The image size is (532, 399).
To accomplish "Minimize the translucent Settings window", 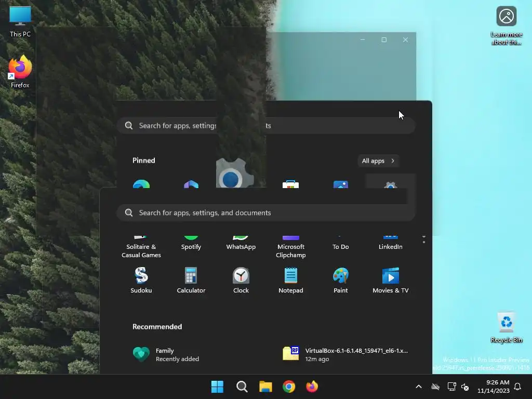I will 362,39.
